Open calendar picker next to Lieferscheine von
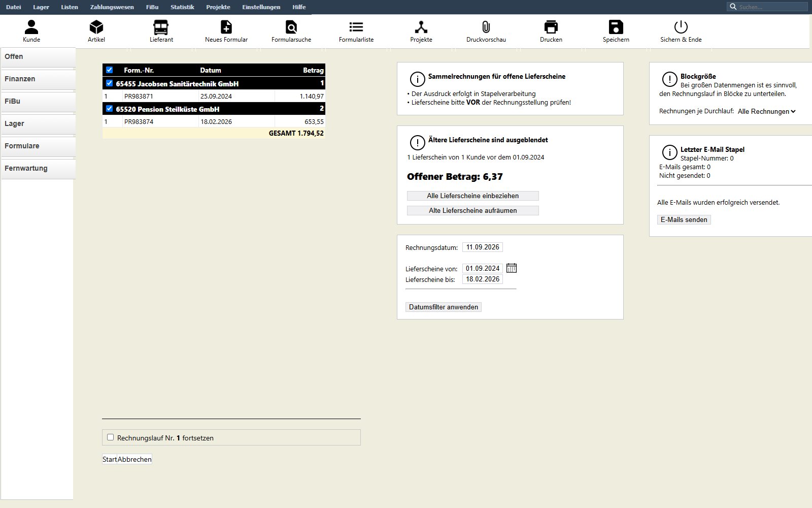 click(x=512, y=268)
